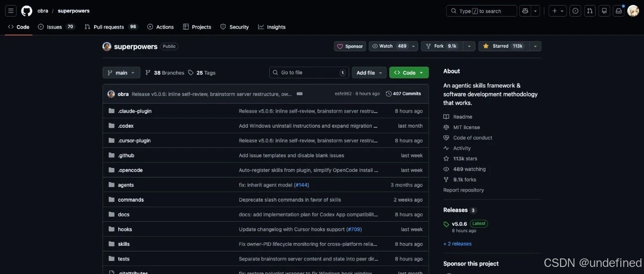Switch to the Actions tab

[x=160, y=27]
